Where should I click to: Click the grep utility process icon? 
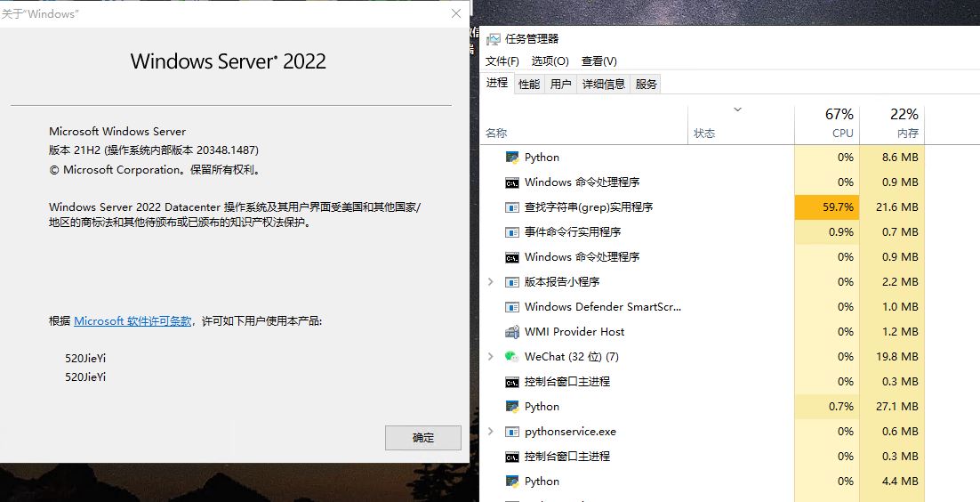click(x=512, y=207)
